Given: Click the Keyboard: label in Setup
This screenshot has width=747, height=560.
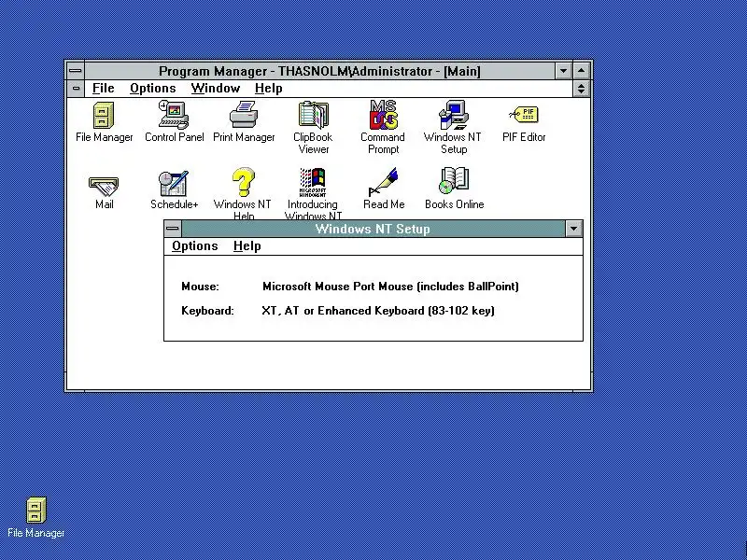Looking at the screenshot, I should click(207, 311).
